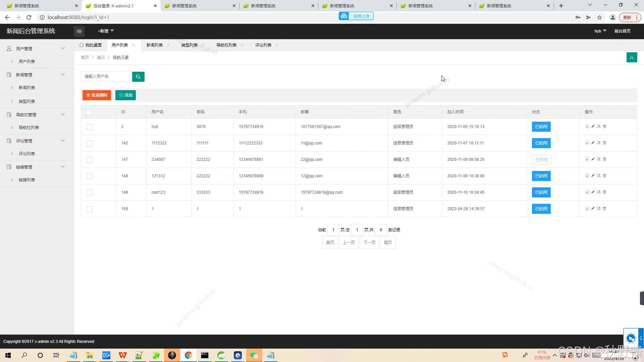Click the green refresh icon at top right
The height and width of the screenshot is (362, 644).
(632, 58)
